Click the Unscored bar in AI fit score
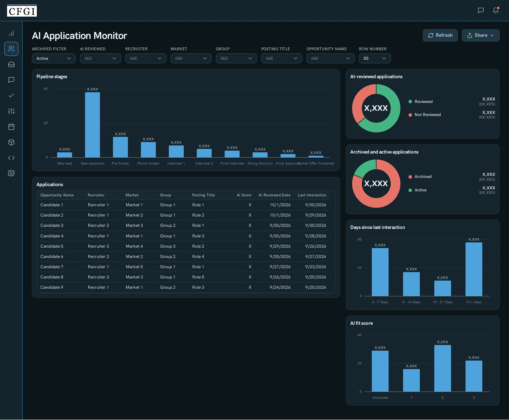The width and height of the screenshot is (509, 420). click(380, 371)
